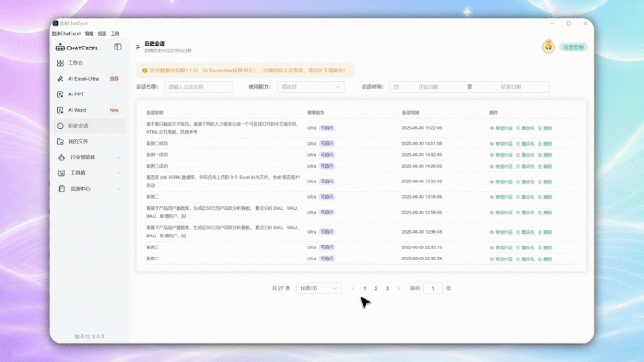Delete the 案例三 session at 22:40:10

coord(545,248)
